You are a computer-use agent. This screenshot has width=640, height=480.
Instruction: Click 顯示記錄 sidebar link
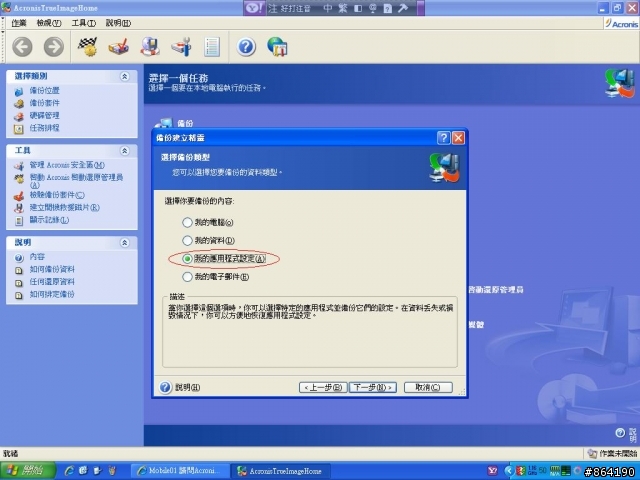[49, 220]
